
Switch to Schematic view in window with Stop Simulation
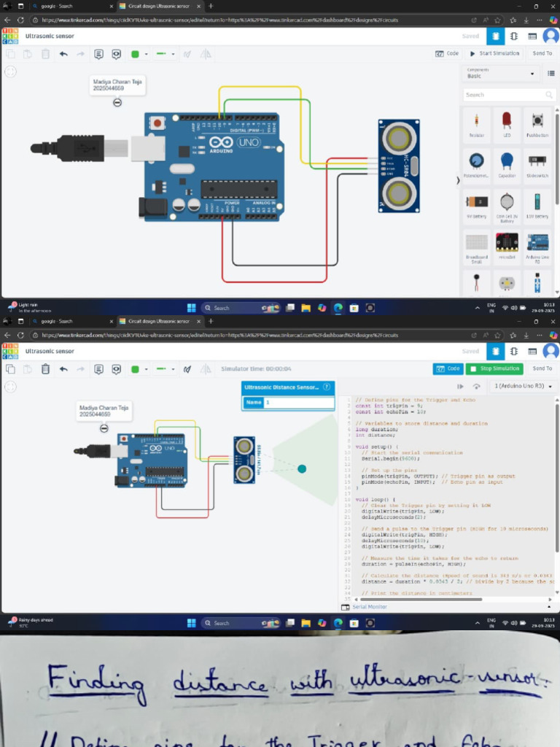tap(514, 351)
